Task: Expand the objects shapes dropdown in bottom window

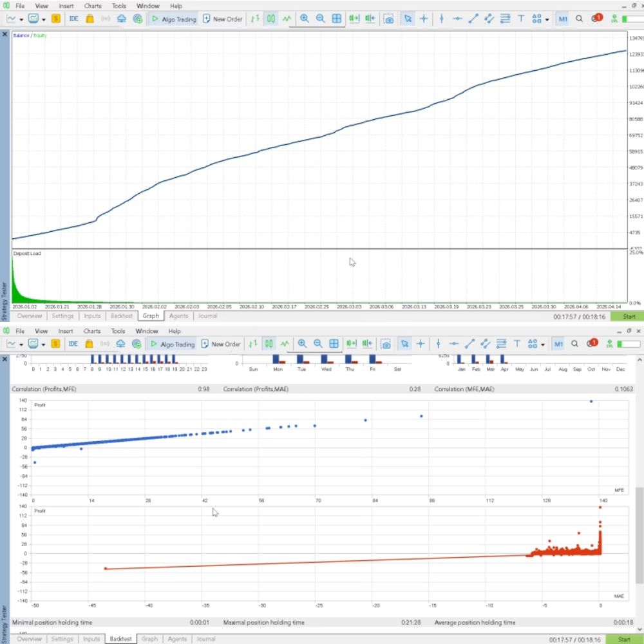Action: point(543,345)
